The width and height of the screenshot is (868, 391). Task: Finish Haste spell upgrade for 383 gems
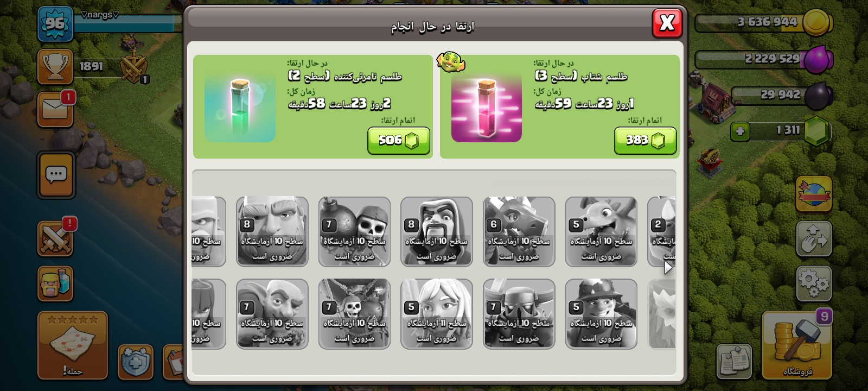[645, 141]
